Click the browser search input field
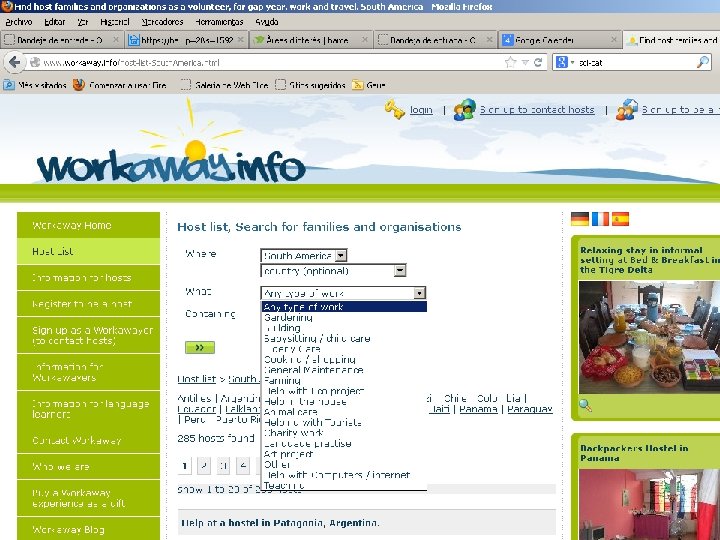 636,62
